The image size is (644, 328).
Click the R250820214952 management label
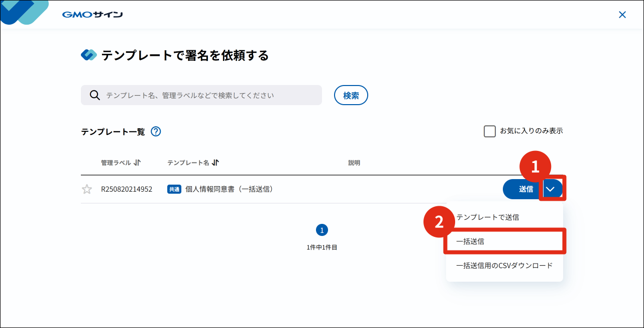[x=127, y=190]
